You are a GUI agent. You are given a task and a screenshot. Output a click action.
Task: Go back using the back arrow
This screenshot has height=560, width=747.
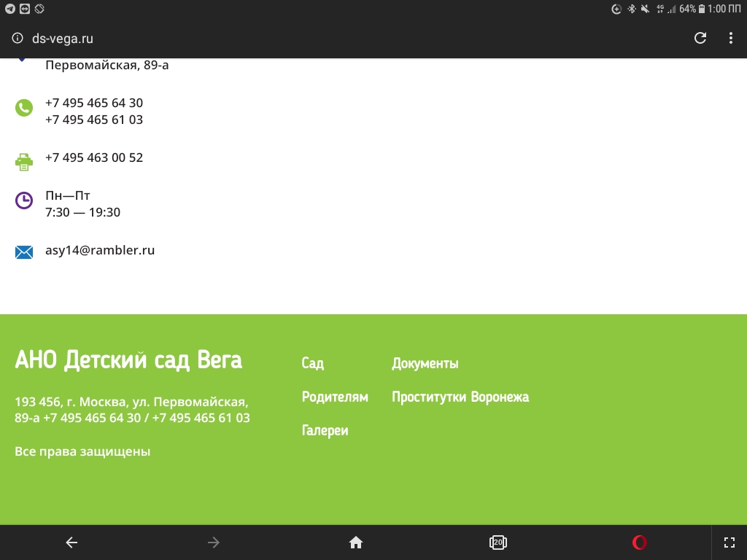(71, 542)
